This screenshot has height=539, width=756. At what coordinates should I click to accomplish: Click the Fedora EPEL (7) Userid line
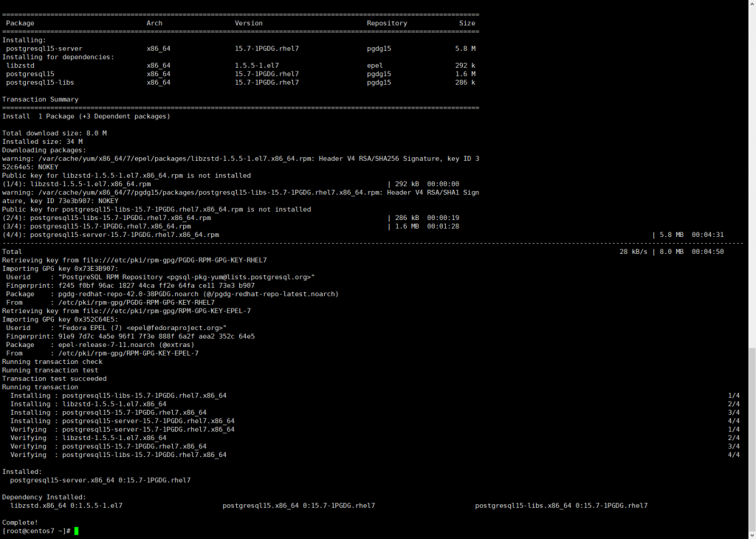point(116,328)
